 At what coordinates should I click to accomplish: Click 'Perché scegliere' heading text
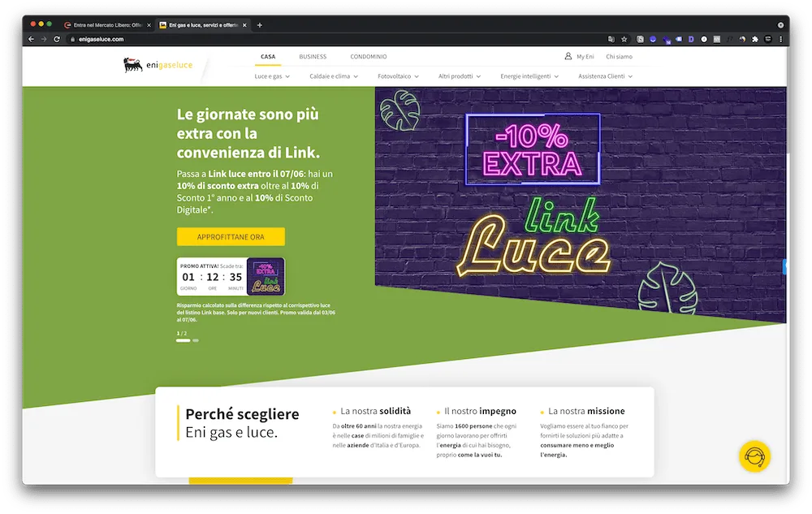point(242,414)
